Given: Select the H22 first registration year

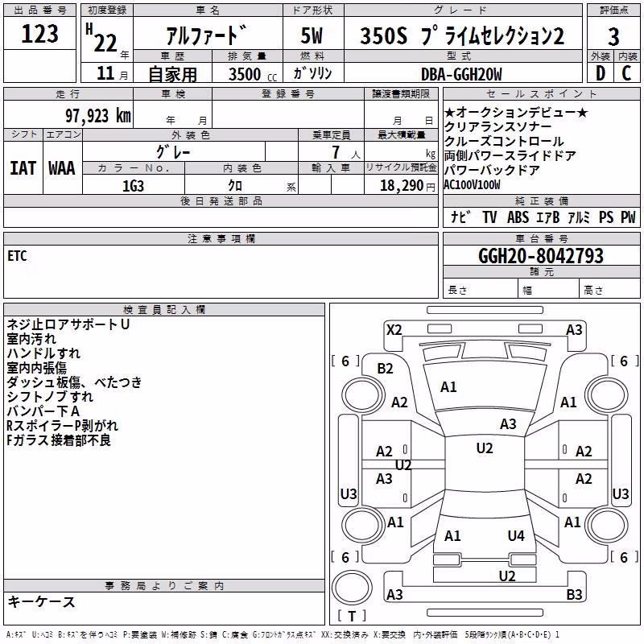Looking at the screenshot, I should click(x=102, y=38).
